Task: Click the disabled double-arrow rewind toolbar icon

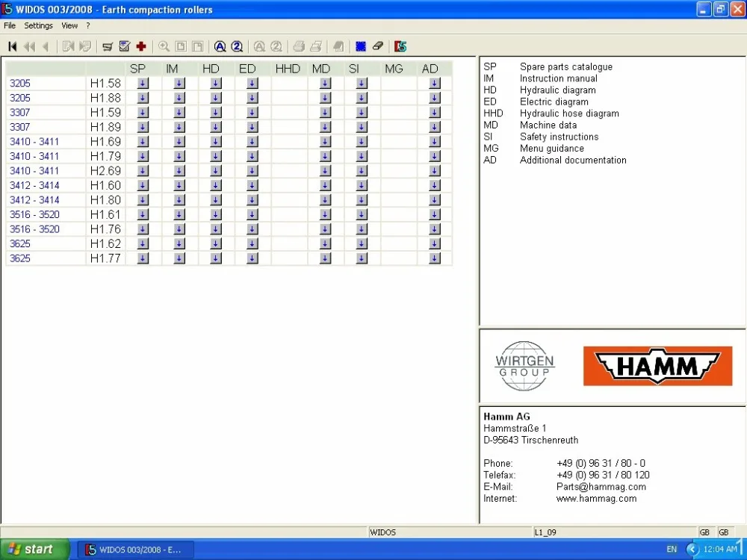Action: (29, 46)
